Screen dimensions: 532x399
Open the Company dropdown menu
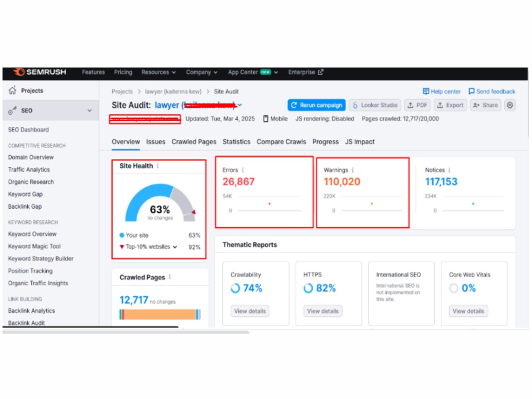(202, 72)
